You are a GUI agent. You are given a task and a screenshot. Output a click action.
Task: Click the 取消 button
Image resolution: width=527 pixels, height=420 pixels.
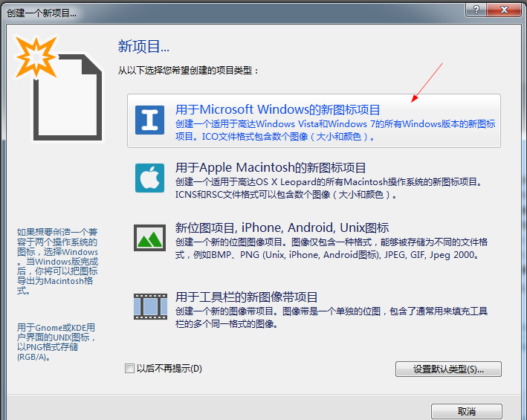point(467,411)
